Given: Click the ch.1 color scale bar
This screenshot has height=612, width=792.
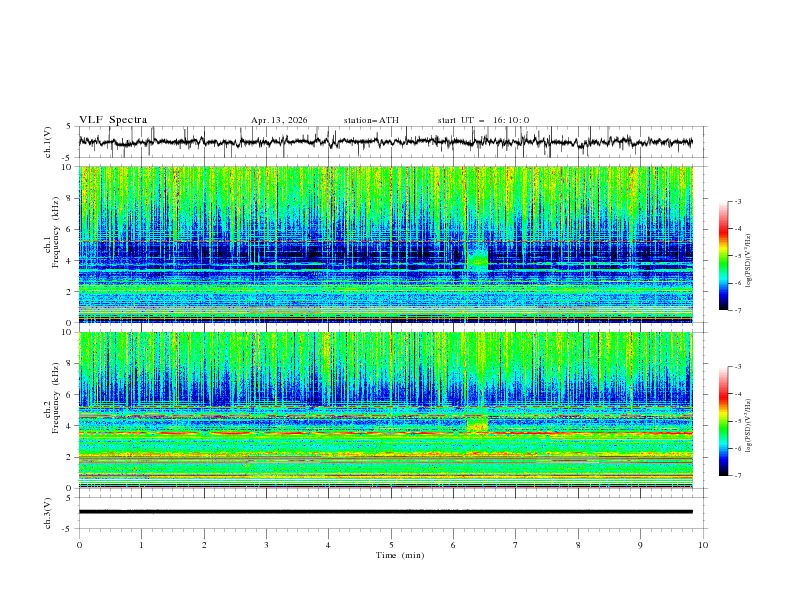Looking at the screenshot, I should click(x=723, y=256).
